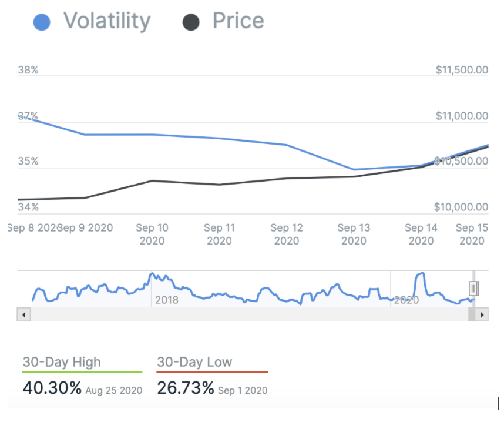The width and height of the screenshot is (504, 422).
Task: Click the Sep 11 2020 axis date
Action: (219, 234)
